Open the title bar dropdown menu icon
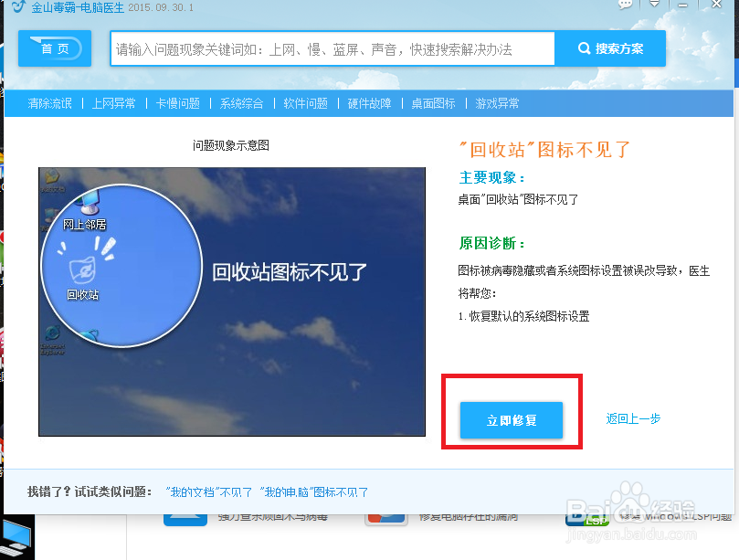Screen dimensions: 739x560 pyautogui.click(x=654, y=4)
